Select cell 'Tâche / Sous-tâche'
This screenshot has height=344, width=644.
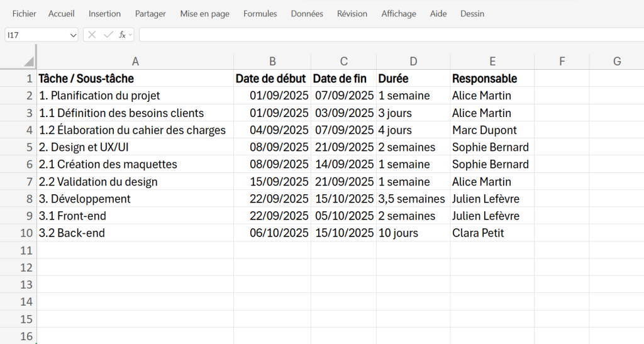tap(135, 79)
